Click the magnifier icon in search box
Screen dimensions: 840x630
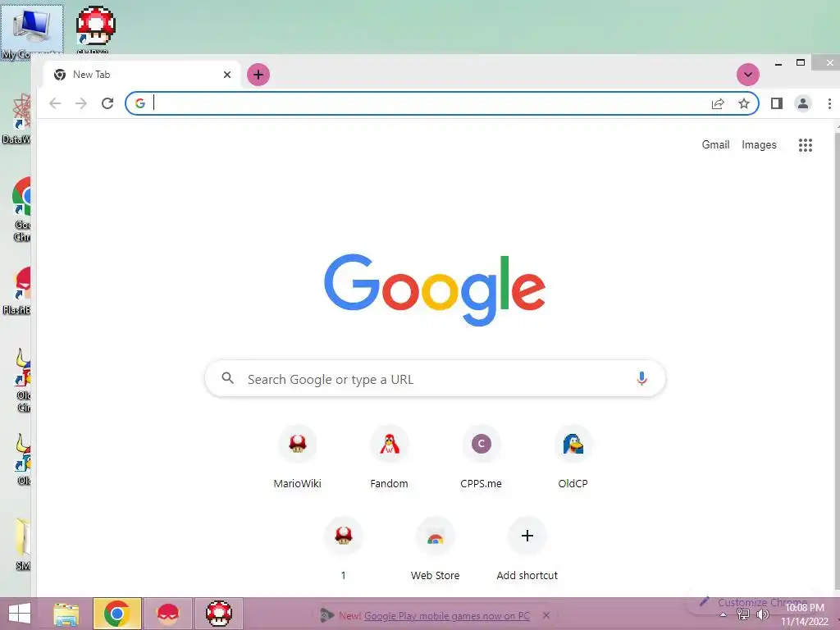(228, 378)
